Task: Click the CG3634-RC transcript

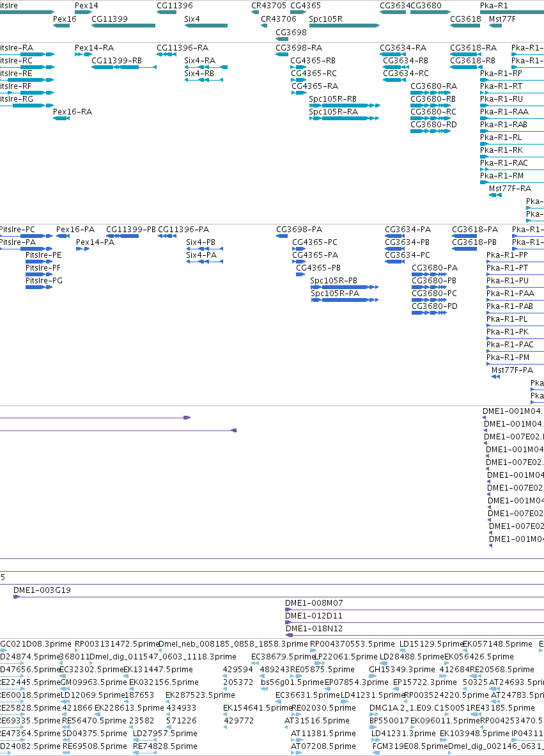Action: pos(394,80)
